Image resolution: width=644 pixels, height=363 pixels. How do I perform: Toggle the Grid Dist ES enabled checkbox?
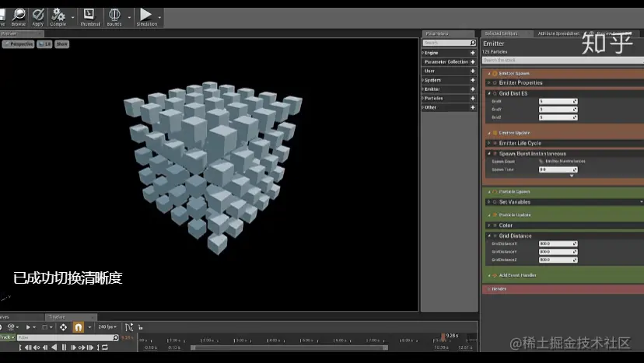pyautogui.click(x=495, y=93)
